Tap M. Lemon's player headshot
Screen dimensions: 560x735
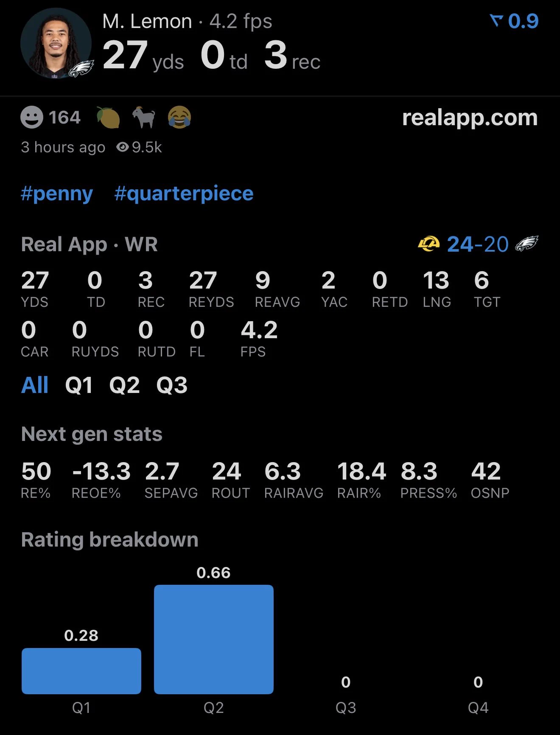(x=56, y=44)
